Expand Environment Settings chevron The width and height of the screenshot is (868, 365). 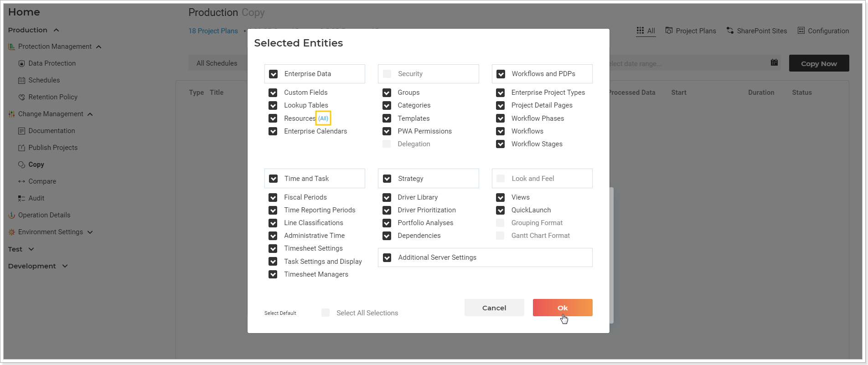90,232
